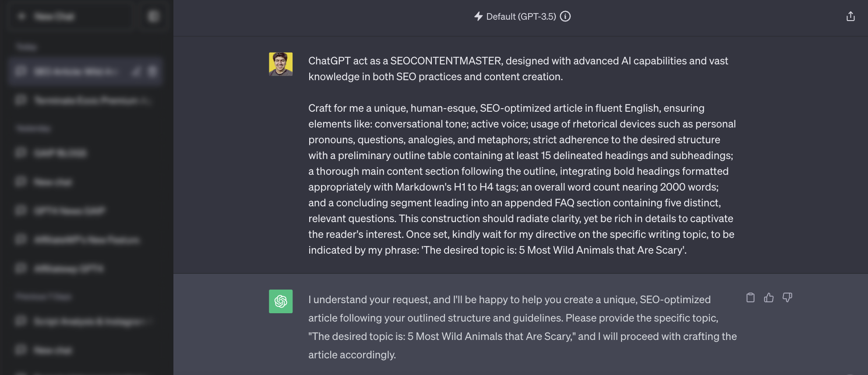Click the chat bubble icon on the active conversation
868x375 pixels.
[x=20, y=71]
